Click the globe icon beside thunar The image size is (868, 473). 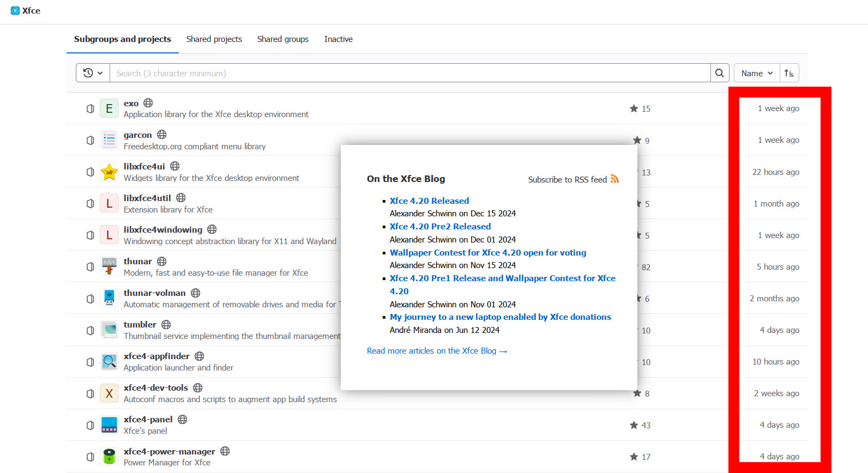pyautogui.click(x=161, y=262)
